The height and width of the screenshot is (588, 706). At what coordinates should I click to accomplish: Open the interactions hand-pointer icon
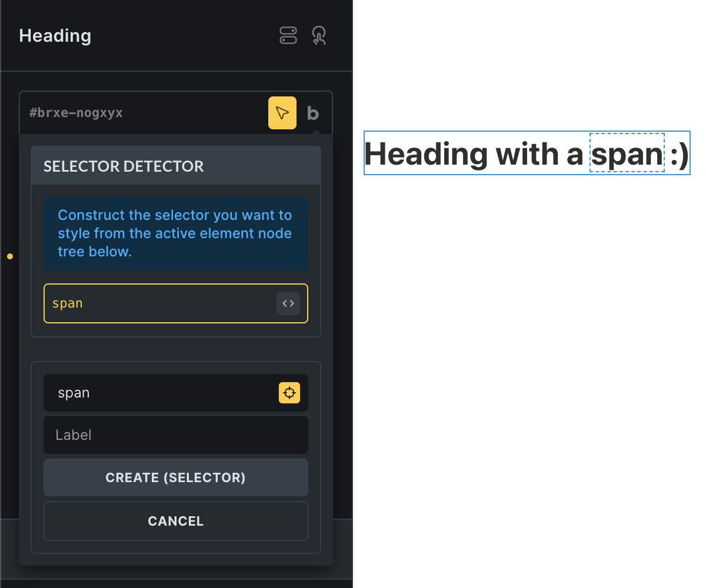[319, 36]
